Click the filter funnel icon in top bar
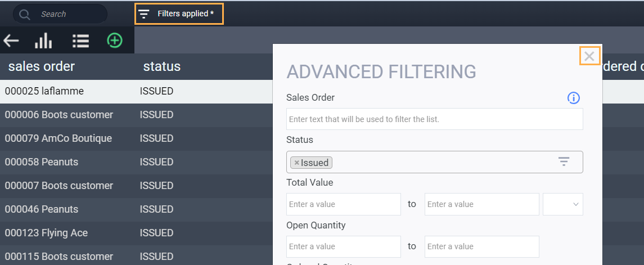Image resolution: width=644 pixels, height=265 pixels. (x=143, y=14)
